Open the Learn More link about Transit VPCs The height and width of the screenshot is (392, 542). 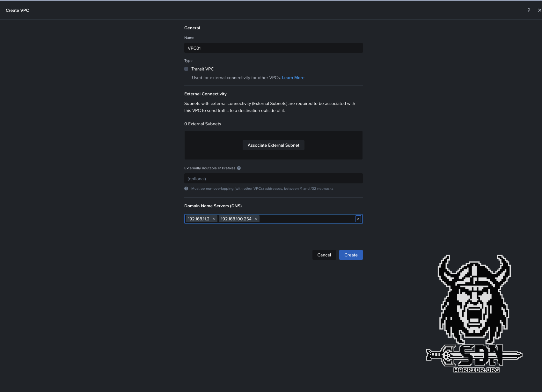293,78
